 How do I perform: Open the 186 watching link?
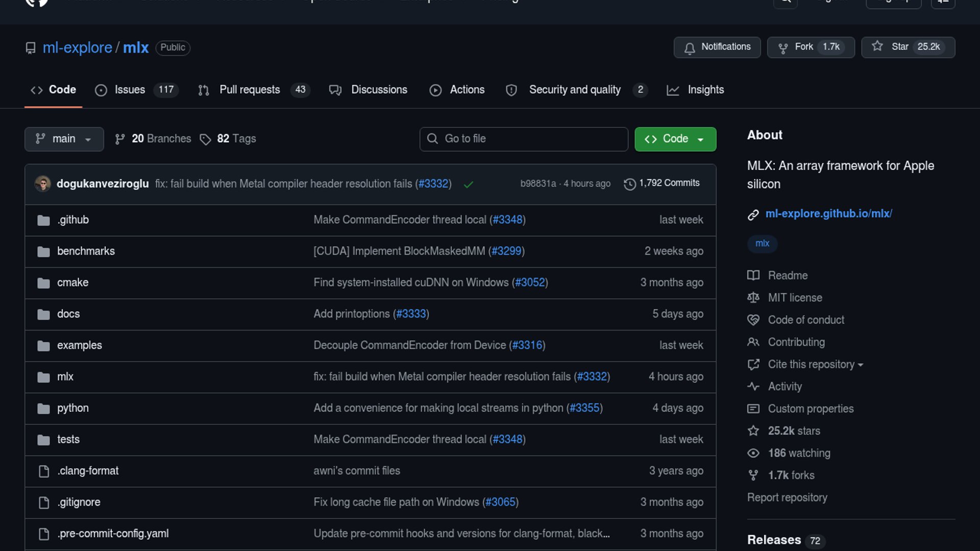tap(799, 453)
